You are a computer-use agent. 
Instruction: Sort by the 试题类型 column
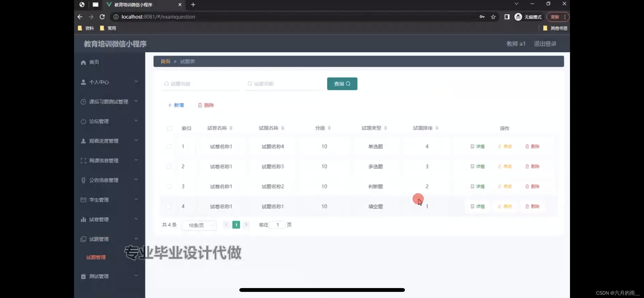[x=385, y=128]
